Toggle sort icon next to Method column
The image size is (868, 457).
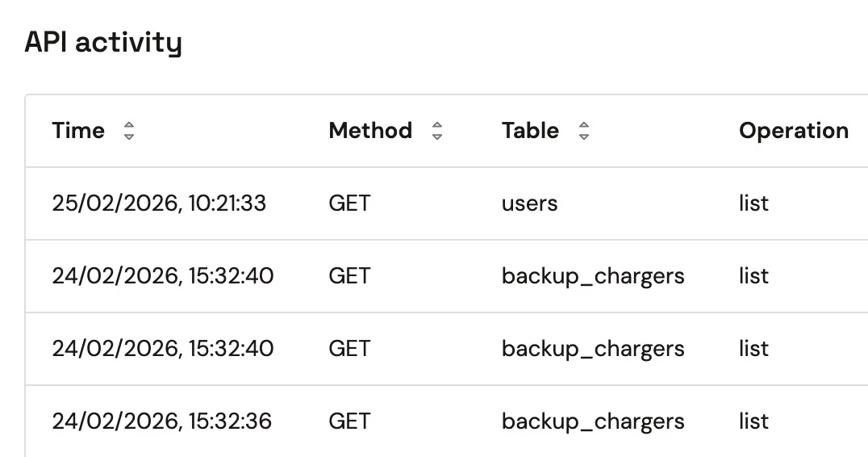click(437, 132)
